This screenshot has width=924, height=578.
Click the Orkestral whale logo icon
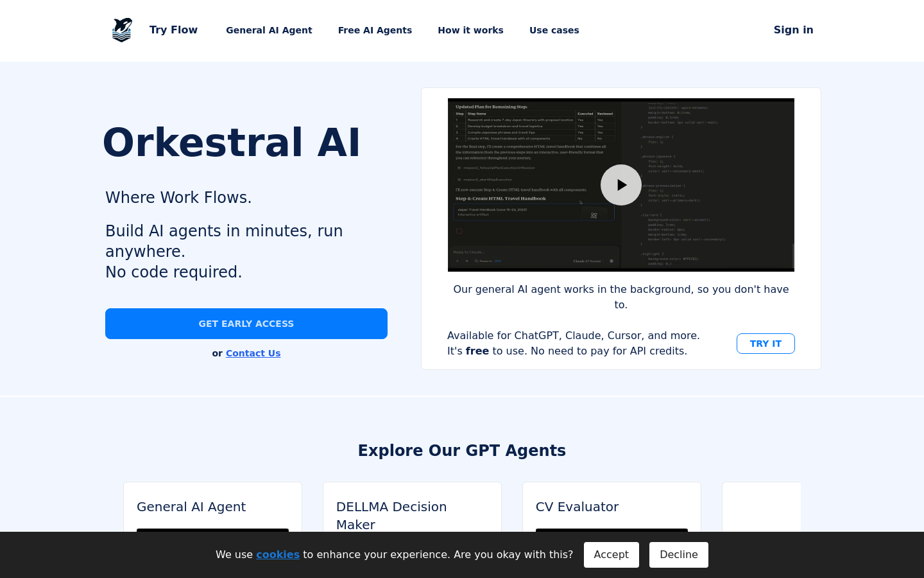122,30
